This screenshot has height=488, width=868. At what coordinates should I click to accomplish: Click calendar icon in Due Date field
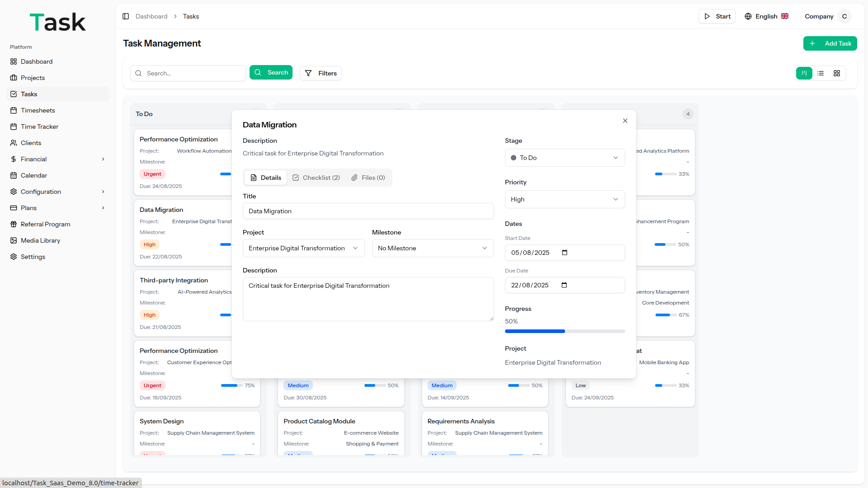point(564,285)
